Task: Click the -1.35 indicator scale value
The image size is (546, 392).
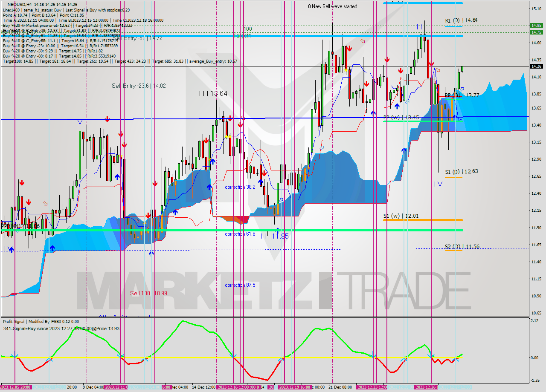Action: [536, 380]
